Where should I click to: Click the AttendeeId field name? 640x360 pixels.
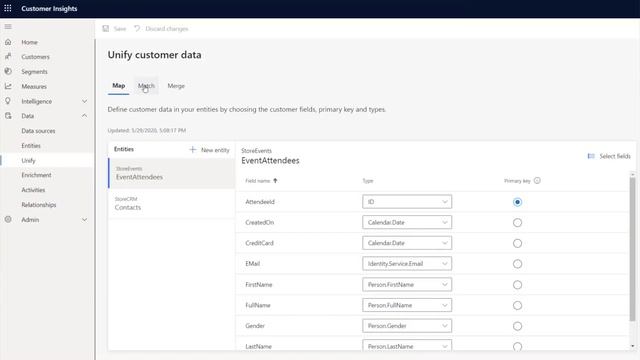tap(260, 202)
